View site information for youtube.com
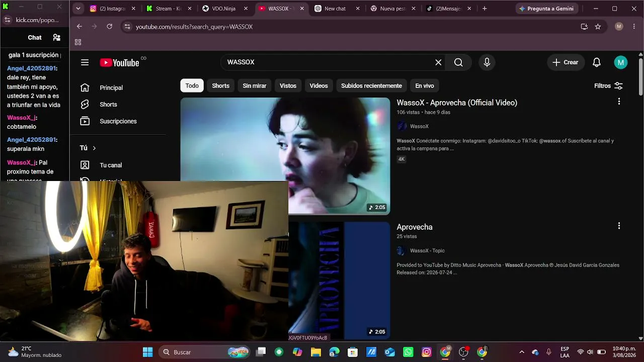This screenshot has height=362, width=644. [127, 27]
